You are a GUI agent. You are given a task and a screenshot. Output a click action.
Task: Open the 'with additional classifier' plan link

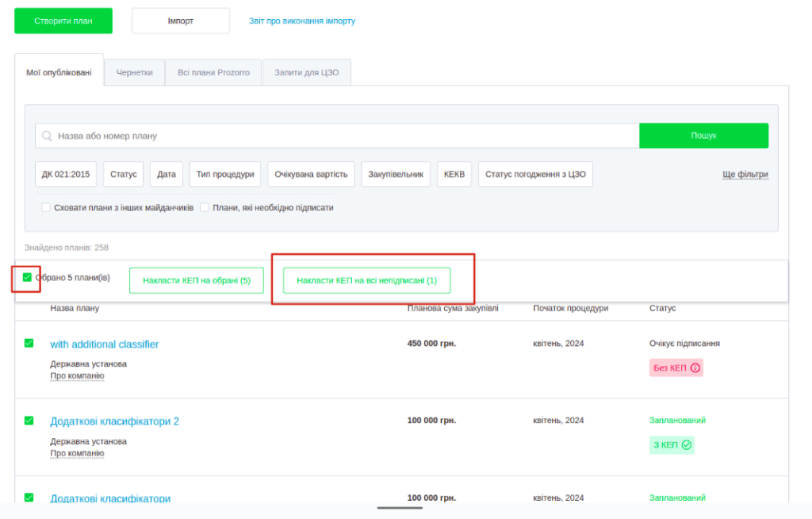point(105,344)
